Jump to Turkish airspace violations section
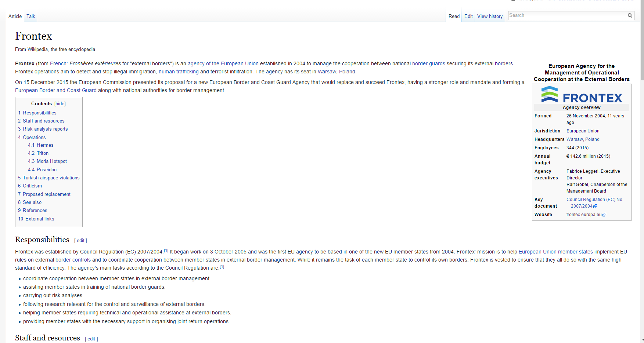 click(51, 178)
